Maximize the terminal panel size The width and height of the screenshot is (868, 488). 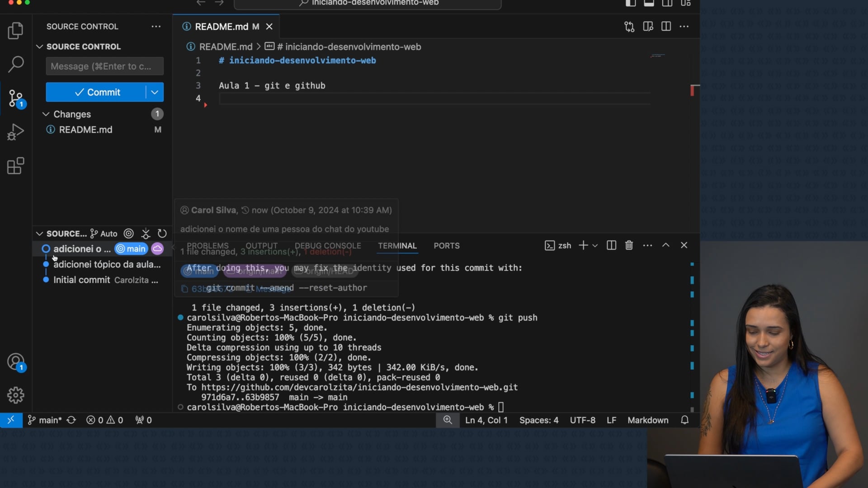pos(666,245)
